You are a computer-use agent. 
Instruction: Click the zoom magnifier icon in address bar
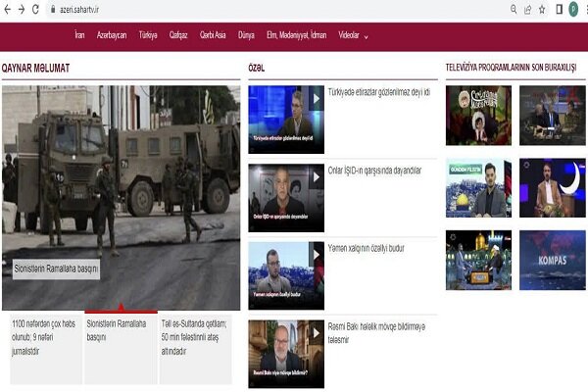click(x=513, y=9)
